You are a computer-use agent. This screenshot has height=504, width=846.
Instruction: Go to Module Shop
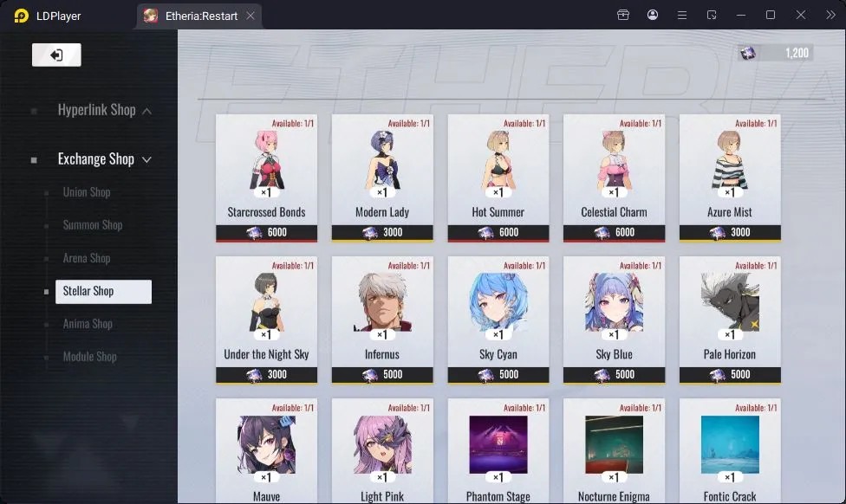point(89,357)
